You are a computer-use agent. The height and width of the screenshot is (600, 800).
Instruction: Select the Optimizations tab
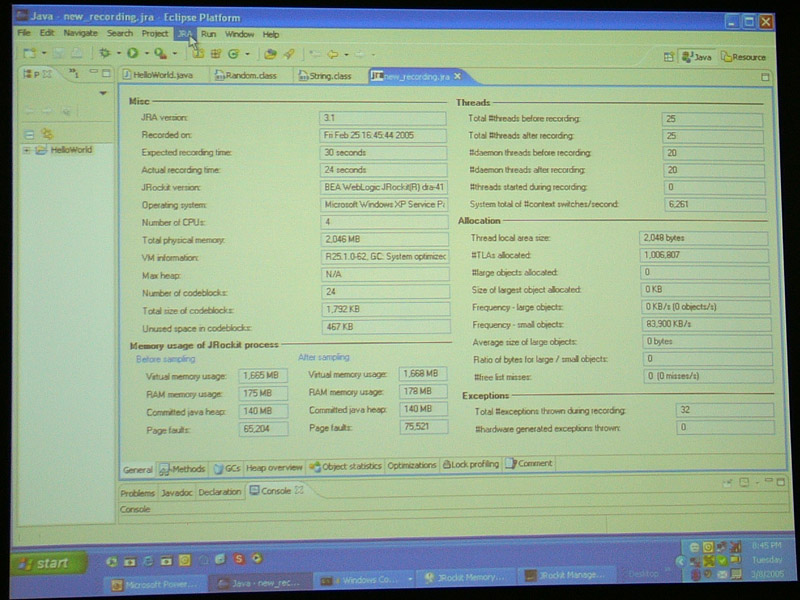412,465
